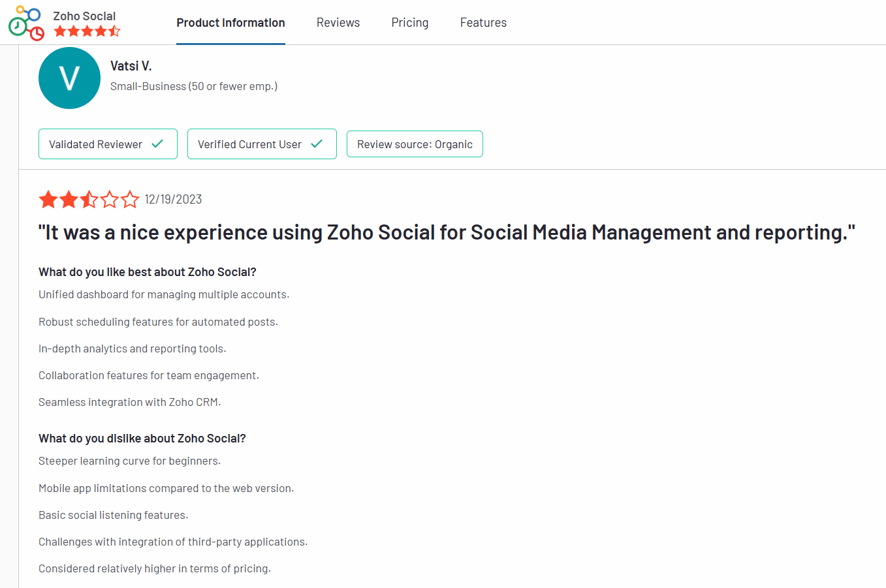Select the Validated Reviewer badge
886x588 pixels.
point(108,144)
